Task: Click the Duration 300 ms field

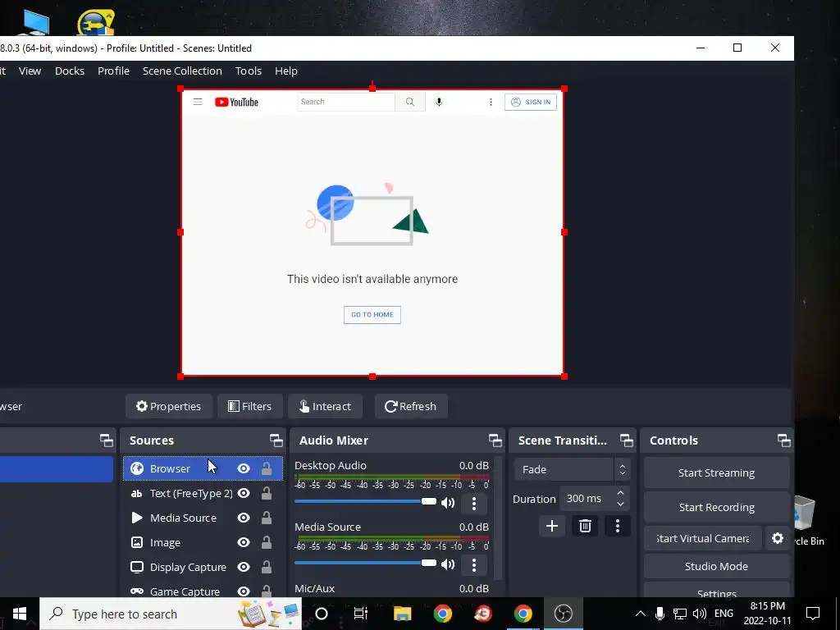Action: point(595,499)
